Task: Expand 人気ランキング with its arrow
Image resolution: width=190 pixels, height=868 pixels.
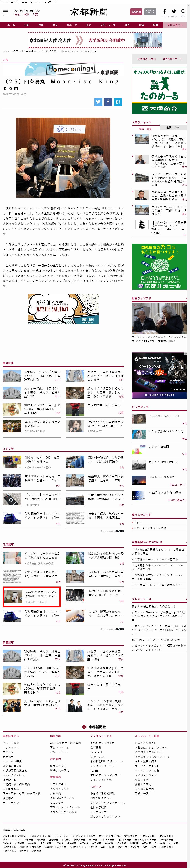Action: (186, 122)
